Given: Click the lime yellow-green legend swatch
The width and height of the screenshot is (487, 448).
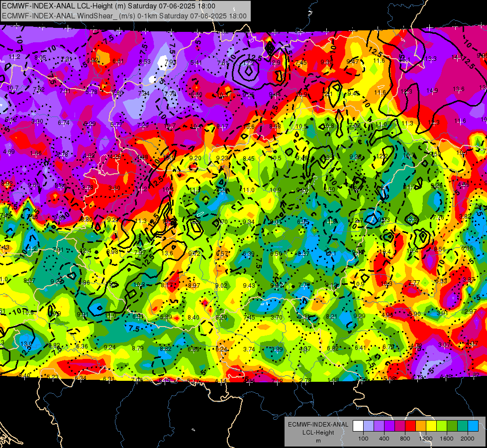Looking at the screenshot, I should point(441,426).
